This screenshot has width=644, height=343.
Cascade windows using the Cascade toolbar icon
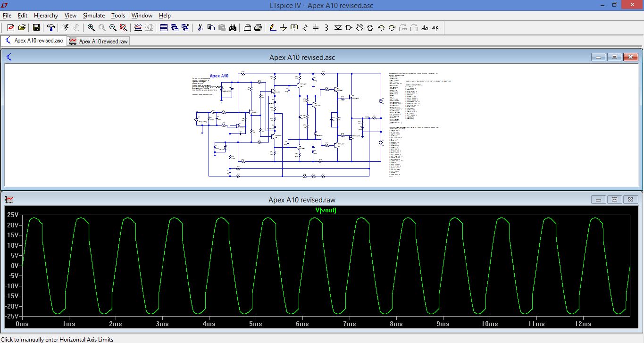(x=175, y=28)
